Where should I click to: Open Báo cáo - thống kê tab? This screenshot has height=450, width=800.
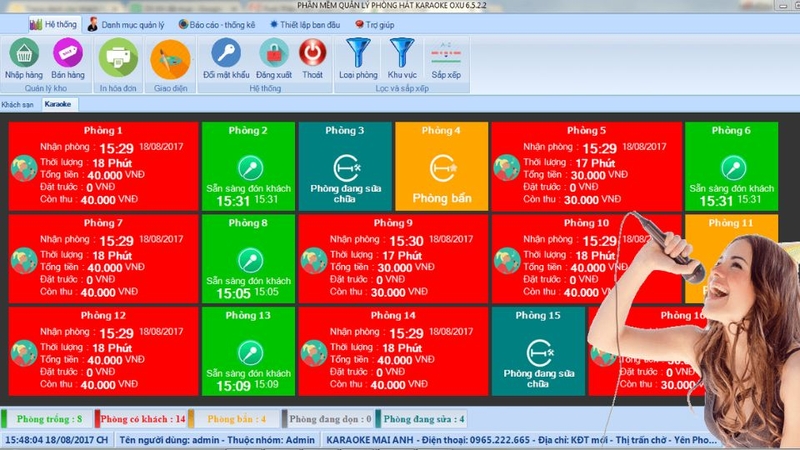[216, 24]
